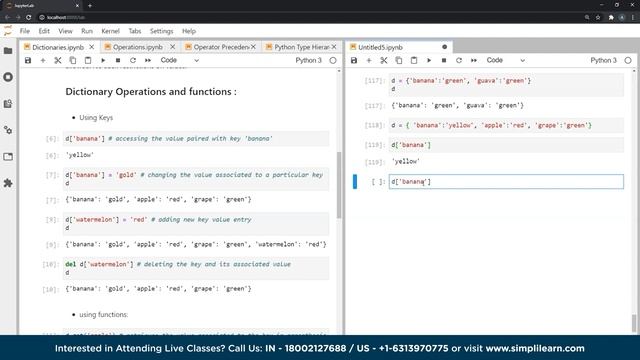This screenshot has width=640, height=360.
Task: Switch to Python Type Hierarchy tab
Action: point(301,47)
